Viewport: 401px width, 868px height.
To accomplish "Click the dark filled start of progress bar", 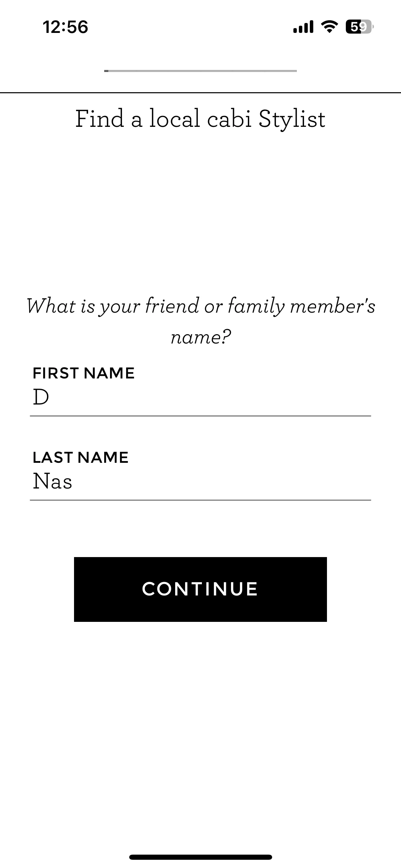I will point(107,71).
